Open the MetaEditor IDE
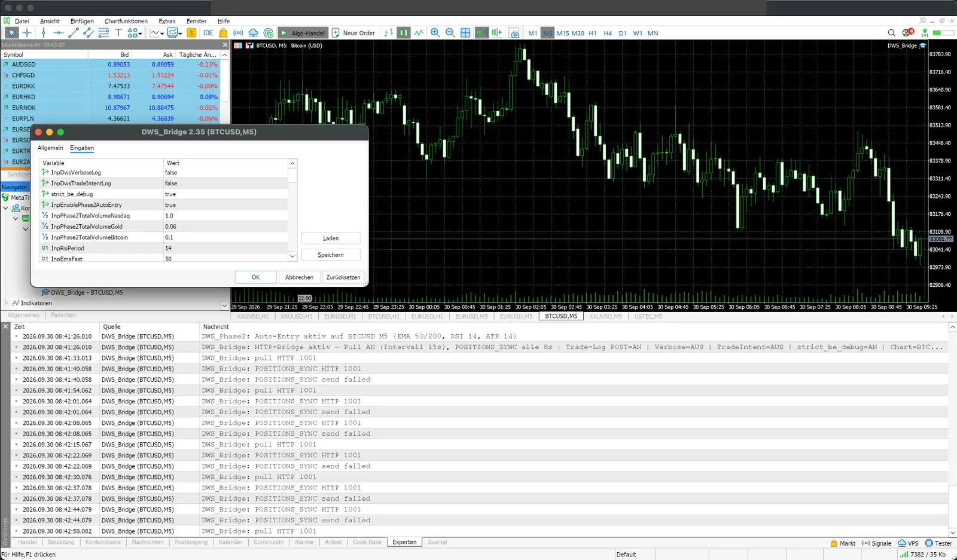The height and width of the screenshot is (560, 957). pyautogui.click(x=208, y=33)
